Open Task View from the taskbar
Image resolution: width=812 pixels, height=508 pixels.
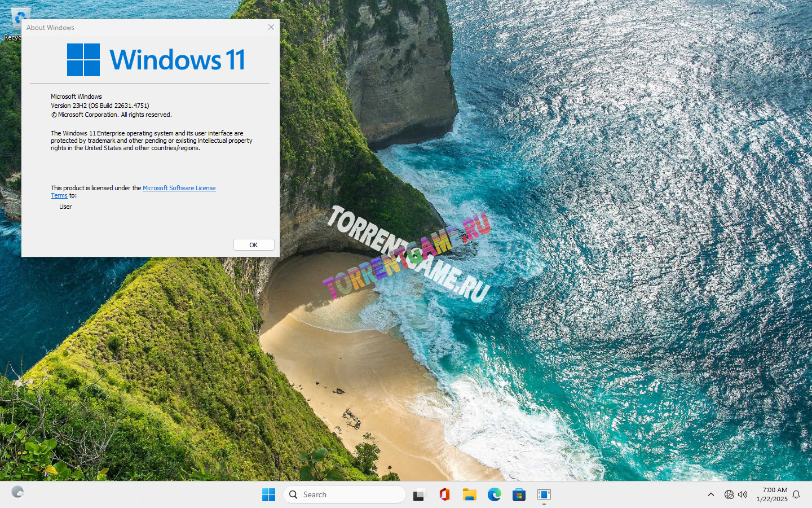tap(419, 495)
